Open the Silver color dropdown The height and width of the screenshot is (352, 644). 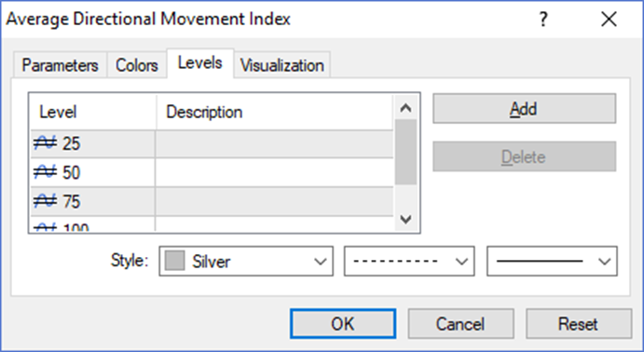(246, 261)
